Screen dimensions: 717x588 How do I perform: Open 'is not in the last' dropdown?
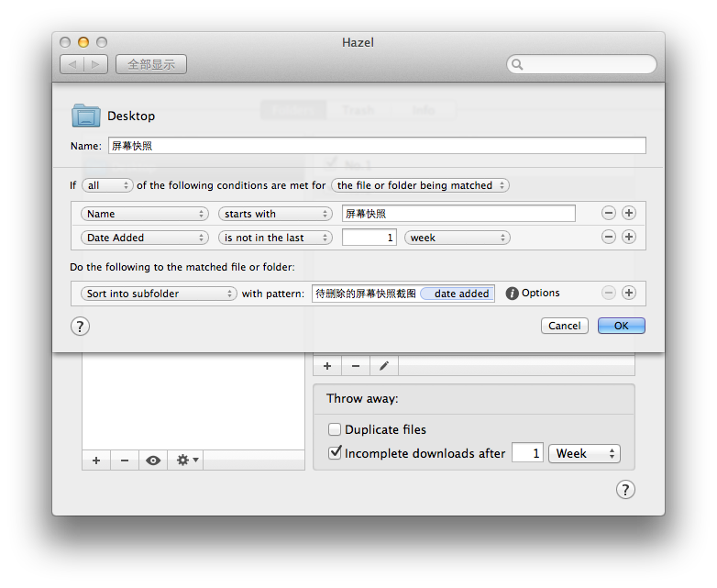tap(275, 238)
